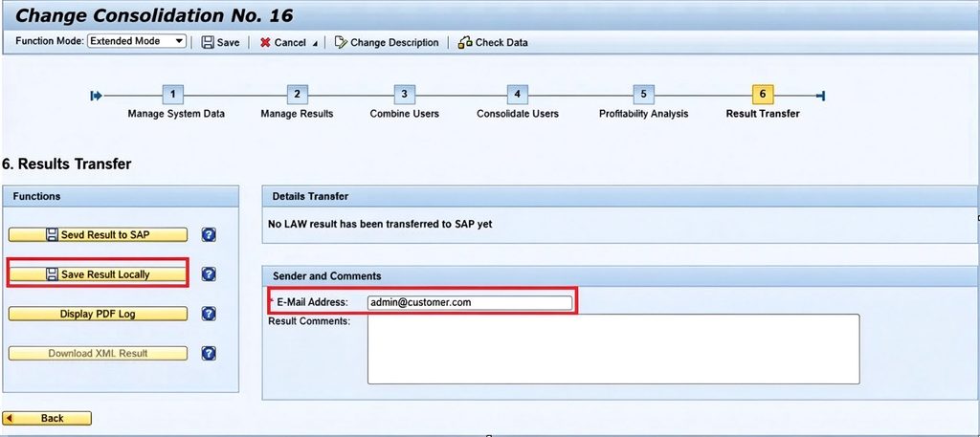The height and width of the screenshot is (437, 980).
Task: Click the Functions panel header
Action: click(120, 196)
